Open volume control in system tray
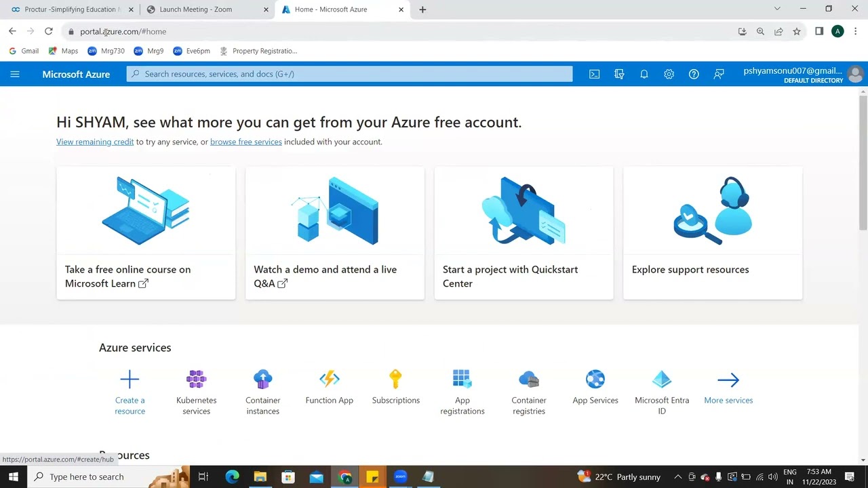Image resolution: width=868 pixels, height=488 pixels. pyautogui.click(x=772, y=476)
